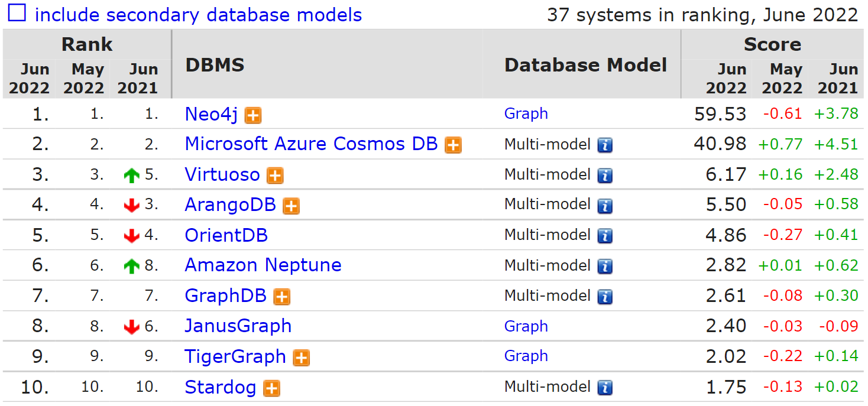Open the Microsoft Azure Cosmos DB link
The width and height of the screenshot is (868, 406).
pos(310,144)
